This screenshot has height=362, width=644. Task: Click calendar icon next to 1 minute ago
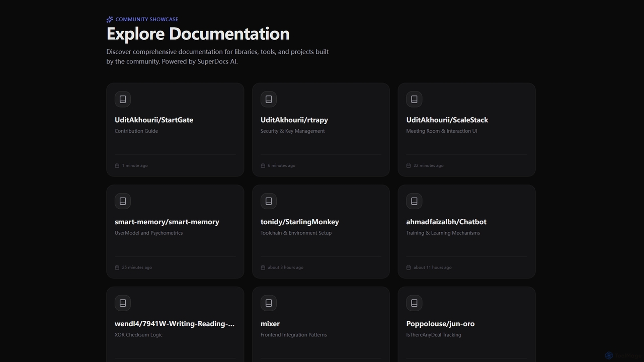117,165
